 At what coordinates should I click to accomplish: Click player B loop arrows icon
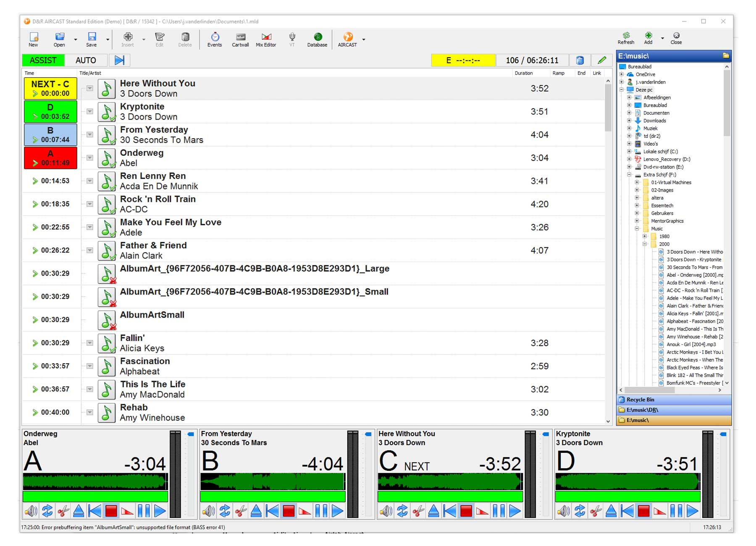click(225, 511)
